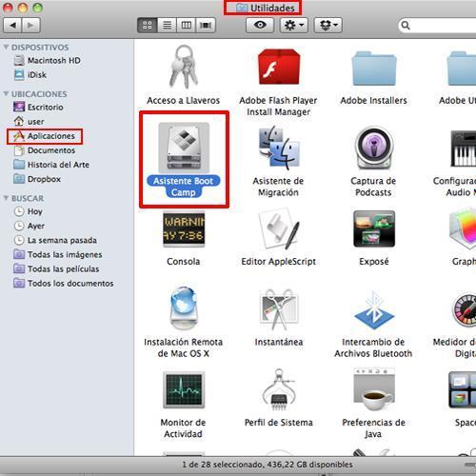Launch Monitor de Actividad
The image size is (476, 476).
tap(184, 389)
